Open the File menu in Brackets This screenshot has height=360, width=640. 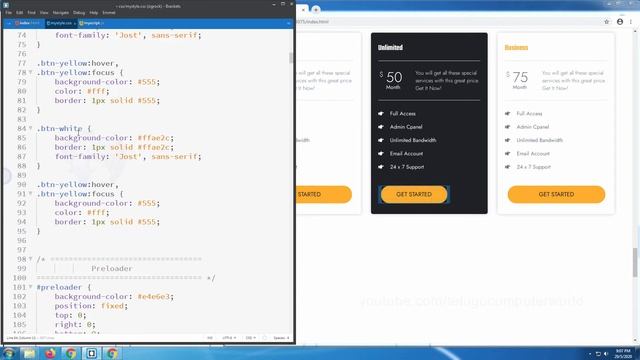(x=9, y=13)
